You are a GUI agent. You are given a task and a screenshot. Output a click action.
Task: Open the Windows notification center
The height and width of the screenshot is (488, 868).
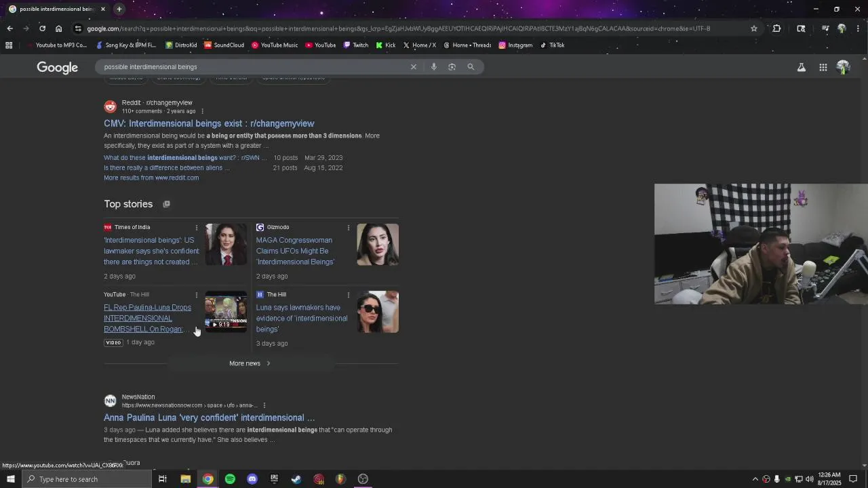(853, 479)
